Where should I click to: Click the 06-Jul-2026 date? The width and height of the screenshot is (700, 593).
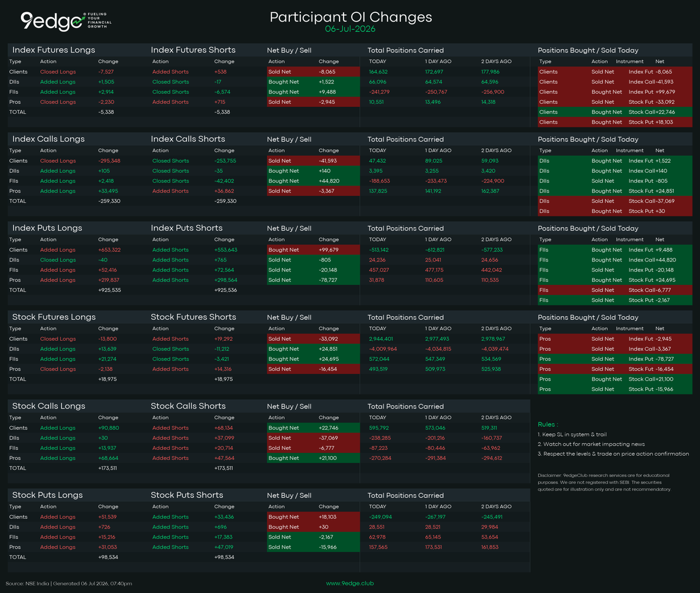point(350,29)
